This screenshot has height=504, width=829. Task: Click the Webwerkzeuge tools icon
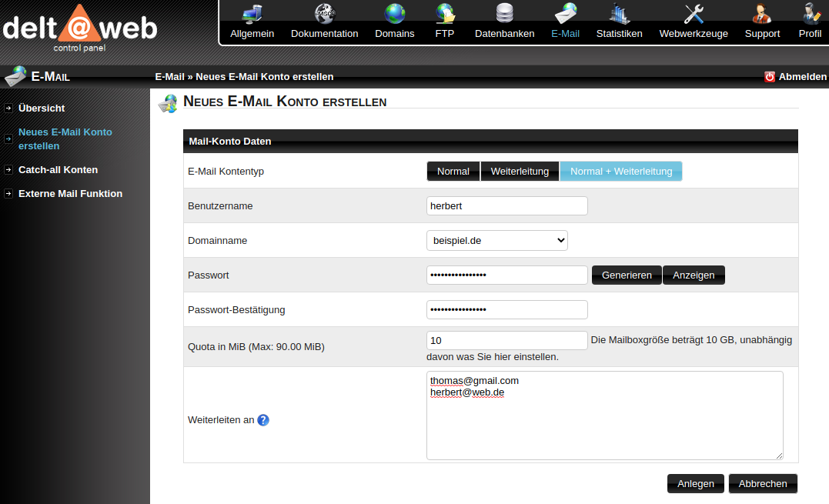tap(694, 14)
